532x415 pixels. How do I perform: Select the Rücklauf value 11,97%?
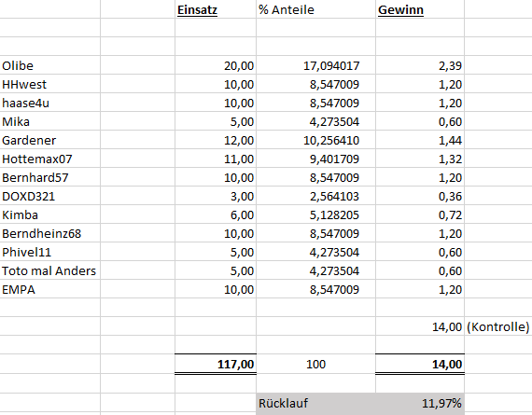click(420, 403)
